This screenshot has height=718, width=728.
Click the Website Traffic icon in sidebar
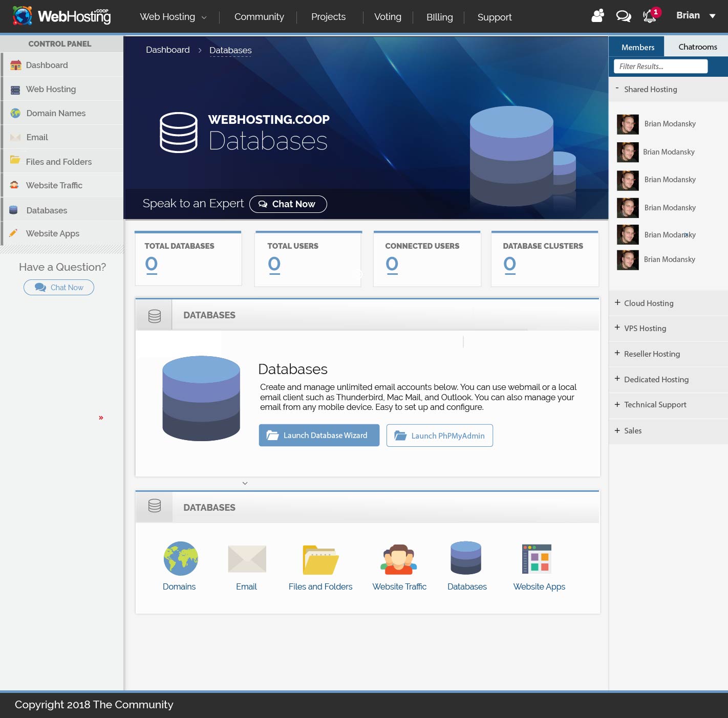pyautogui.click(x=15, y=185)
